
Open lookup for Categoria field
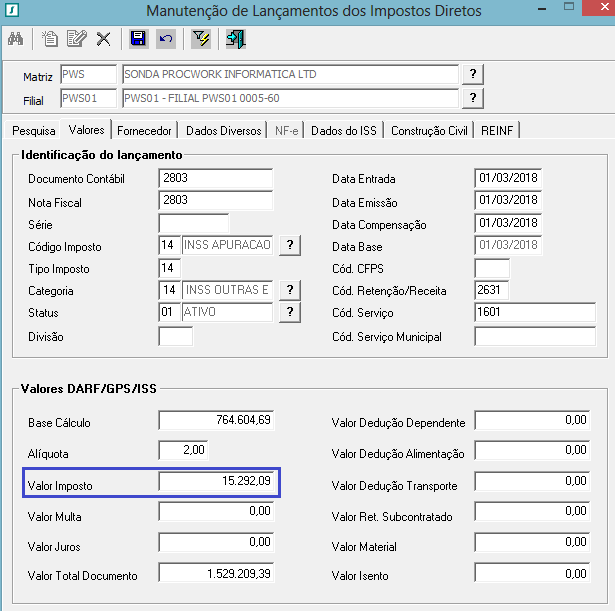point(289,290)
